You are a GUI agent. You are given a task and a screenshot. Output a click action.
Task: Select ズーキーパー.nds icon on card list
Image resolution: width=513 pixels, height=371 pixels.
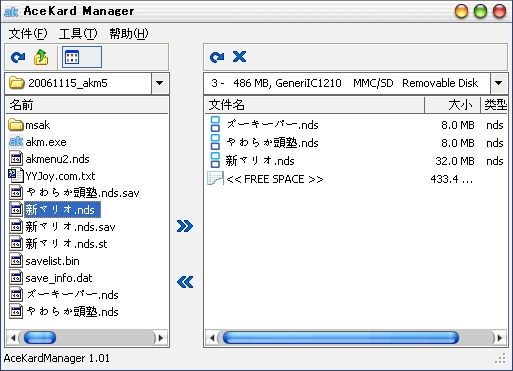[215, 124]
